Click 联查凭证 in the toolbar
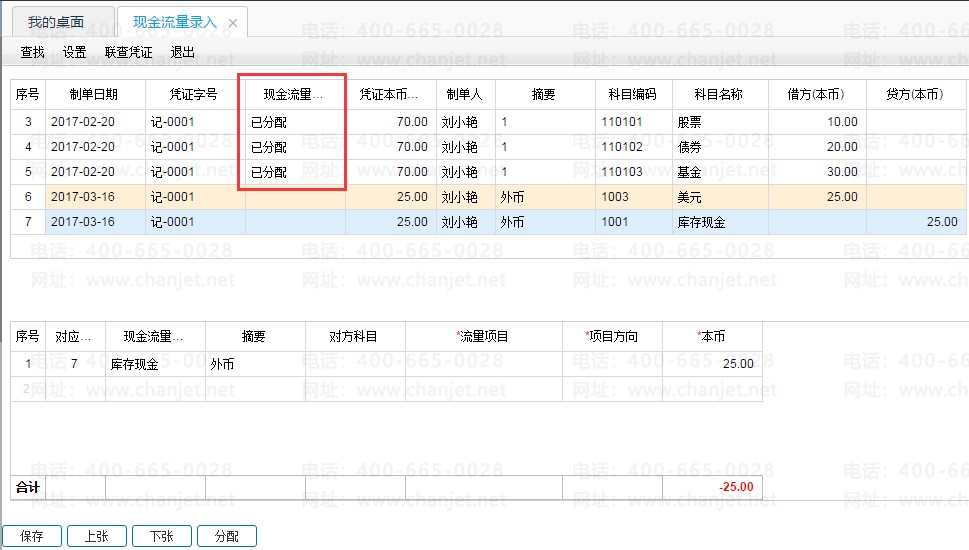Image resolution: width=969 pixels, height=550 pixels. pyautogui.click(x=129, y=52)
